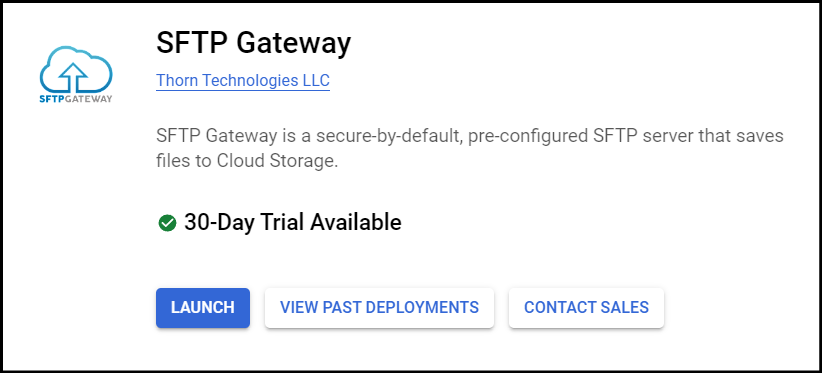This screenshot has height=373, width=822.
Task: Click the word DEPLOYMENTS on the middle button
Action: [x=421, y=308]
